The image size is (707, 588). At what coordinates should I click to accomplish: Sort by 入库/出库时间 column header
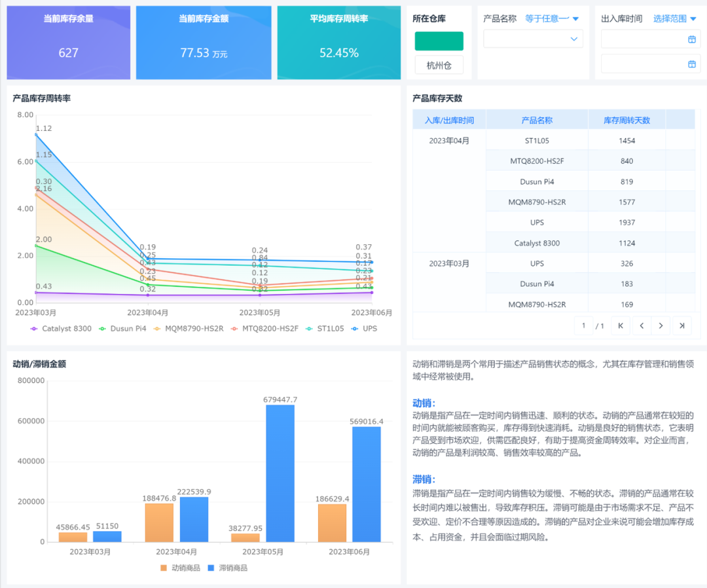449,120
